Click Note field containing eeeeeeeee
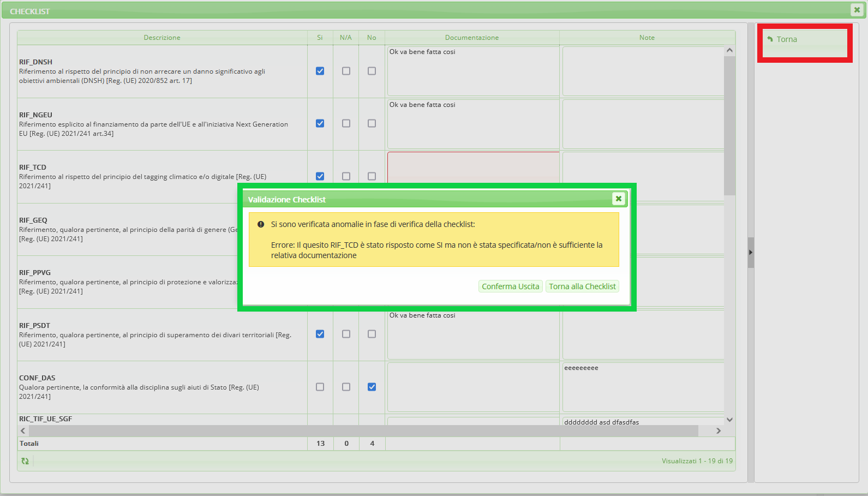 [x=643, y=387]
